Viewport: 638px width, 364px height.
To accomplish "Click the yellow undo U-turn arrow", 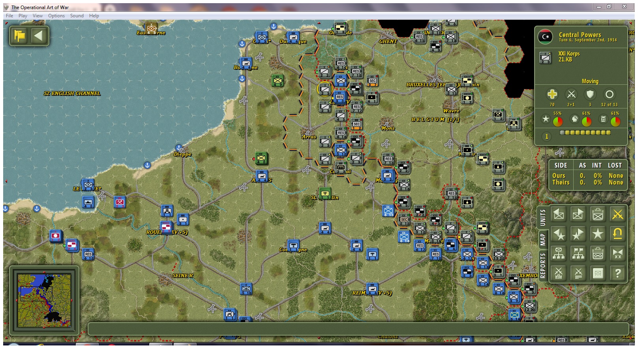I will click(617, 234).
